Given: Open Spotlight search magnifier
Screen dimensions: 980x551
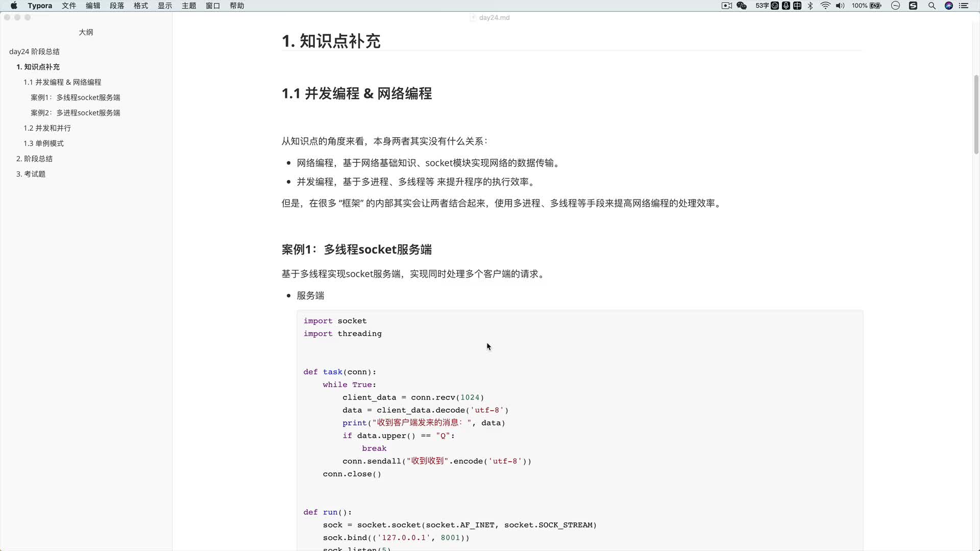Looking at the screenshot, I should (932, 6).
